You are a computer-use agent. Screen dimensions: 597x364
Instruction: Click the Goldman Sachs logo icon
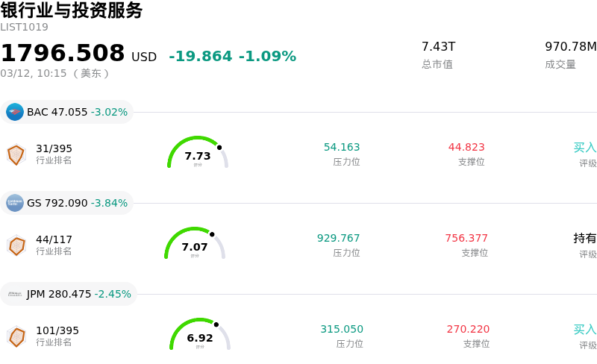pos(15,203)
